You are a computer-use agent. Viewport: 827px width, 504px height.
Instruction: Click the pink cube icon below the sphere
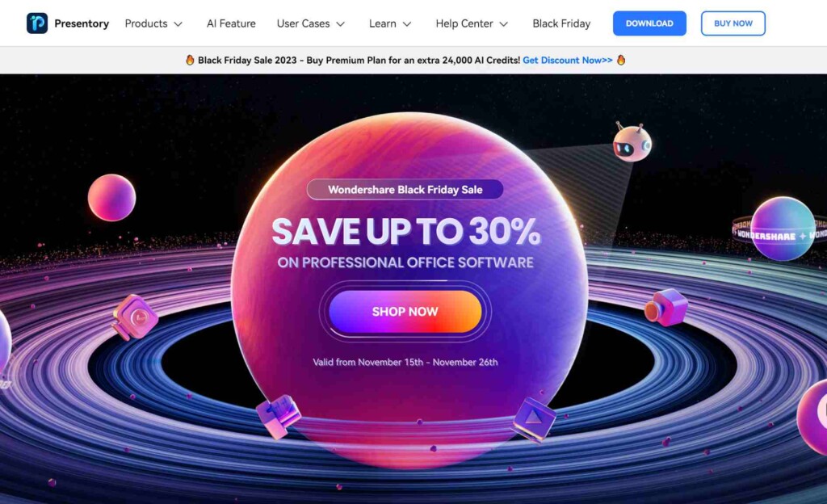pyautogui.click(x=278, y=417)
